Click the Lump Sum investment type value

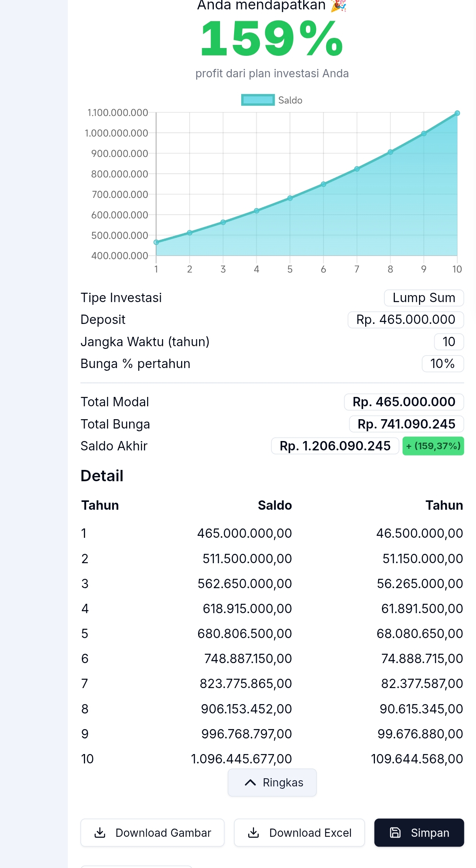click(424, 298)
